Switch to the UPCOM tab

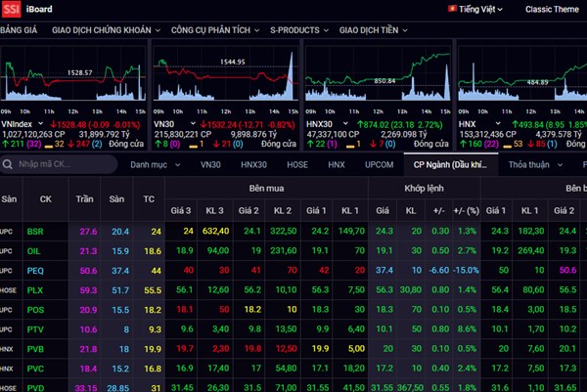click(379, 164)
